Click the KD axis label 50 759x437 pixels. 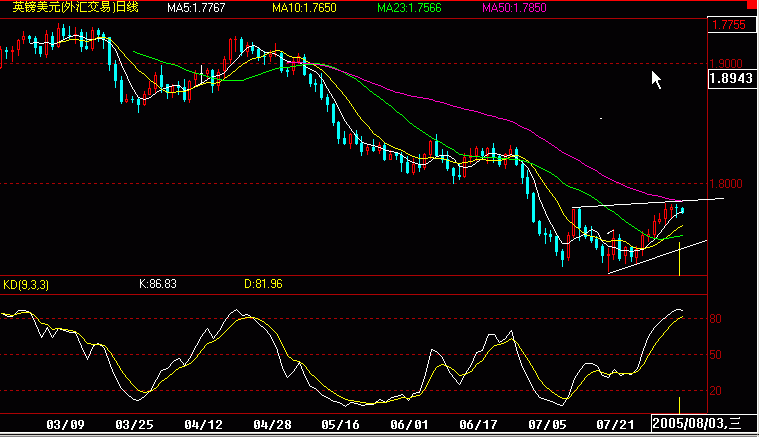(x=715, y=355)
